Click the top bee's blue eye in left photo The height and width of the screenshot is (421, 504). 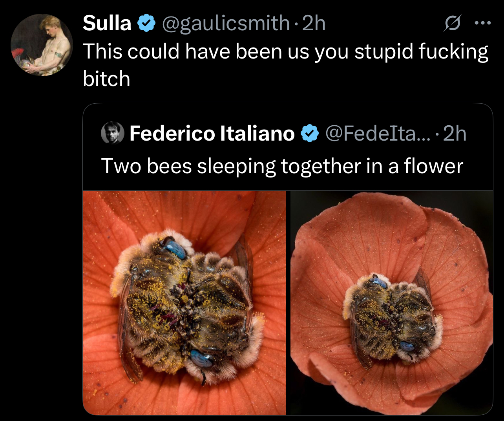tap(174, 248)
